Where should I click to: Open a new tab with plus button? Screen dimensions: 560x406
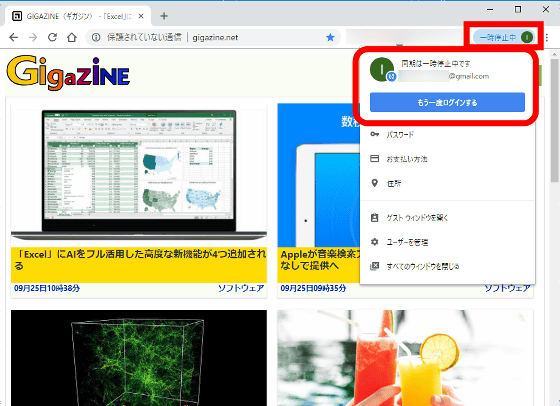pos(164,16)
